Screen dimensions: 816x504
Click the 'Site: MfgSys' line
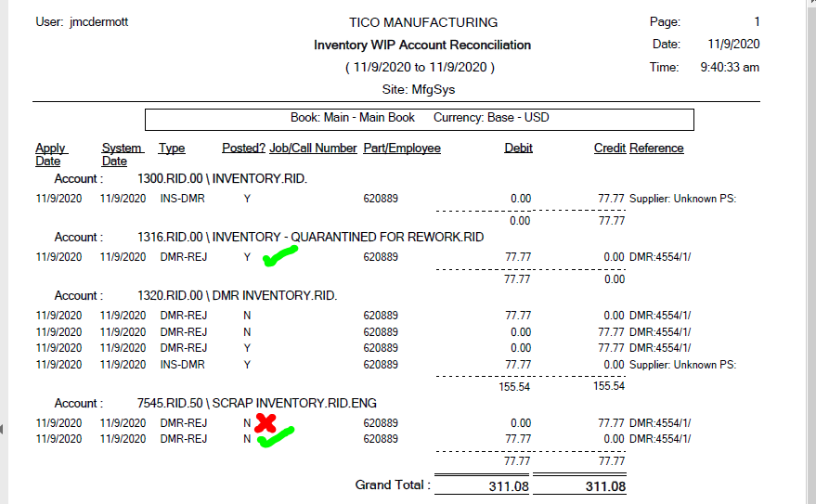(419, 89)
